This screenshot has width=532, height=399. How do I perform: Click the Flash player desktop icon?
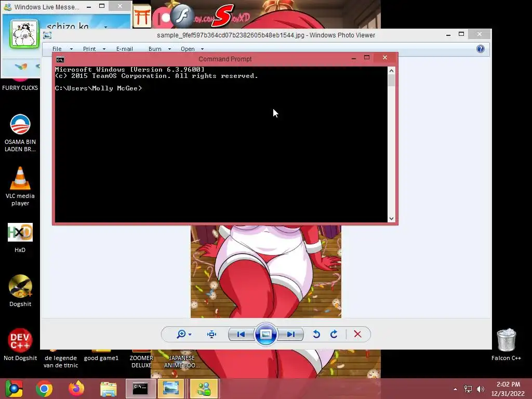pos(182,16)
